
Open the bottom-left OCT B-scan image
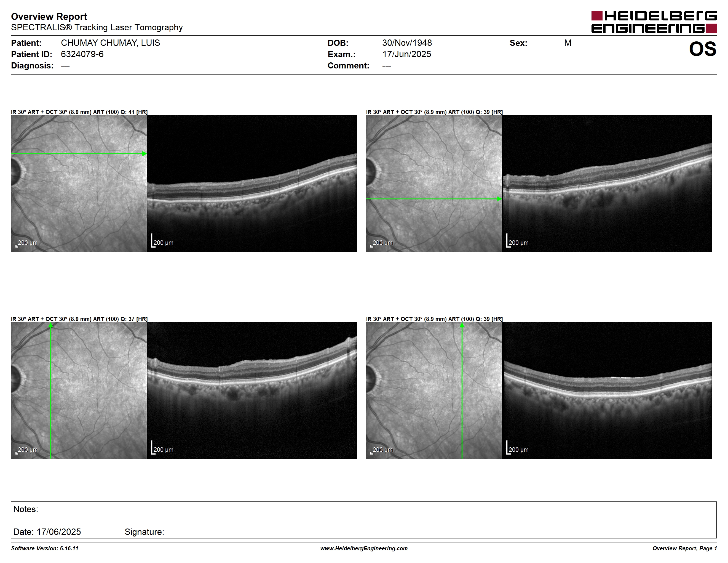tap(252, 391)
